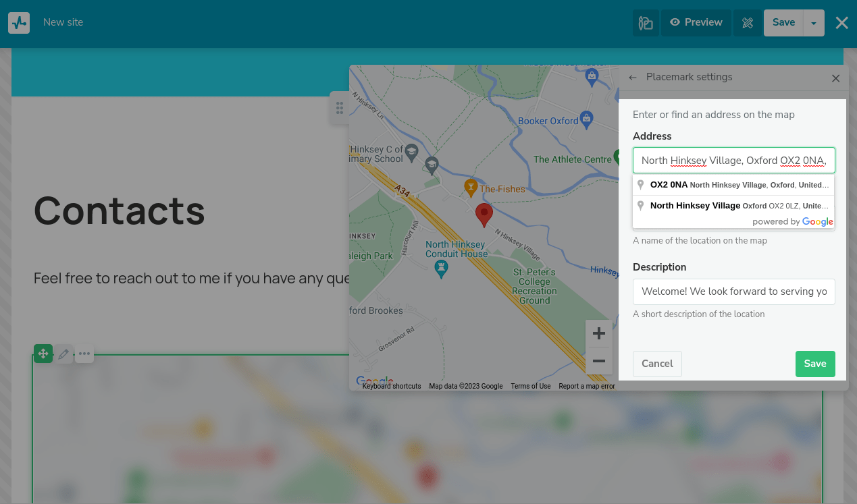Click the Address input field
857x504 pixels.
coord(733,161)
